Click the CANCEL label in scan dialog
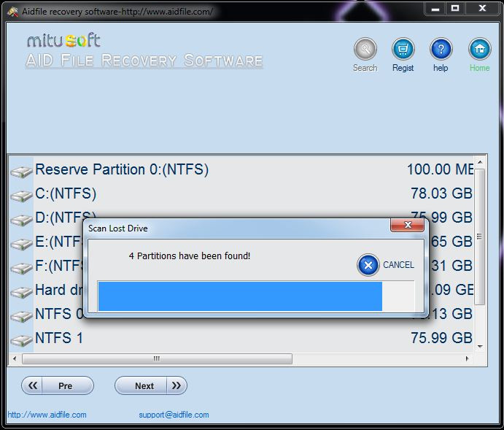504x430 pixels. (398, 265)
